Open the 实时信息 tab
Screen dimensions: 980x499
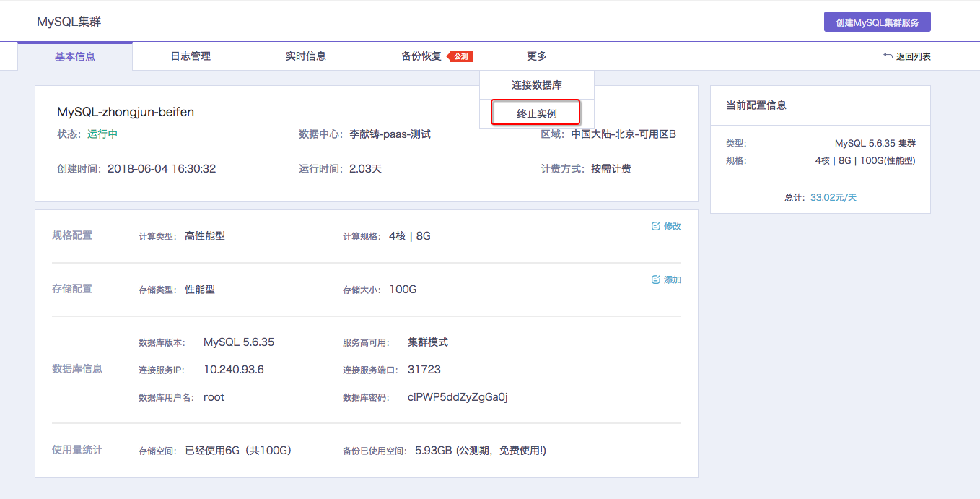point(306,56)
